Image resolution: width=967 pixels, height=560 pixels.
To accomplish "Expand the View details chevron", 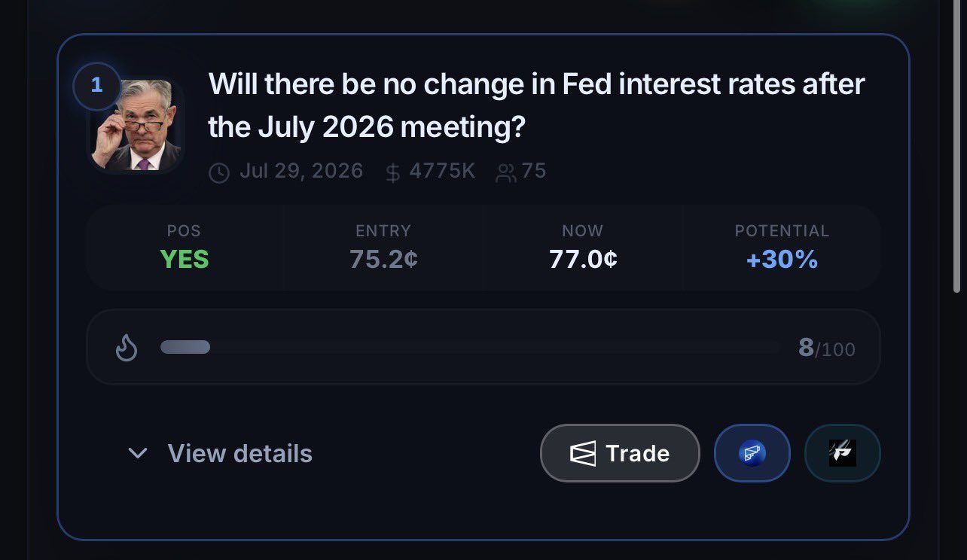I will point(138,453).
